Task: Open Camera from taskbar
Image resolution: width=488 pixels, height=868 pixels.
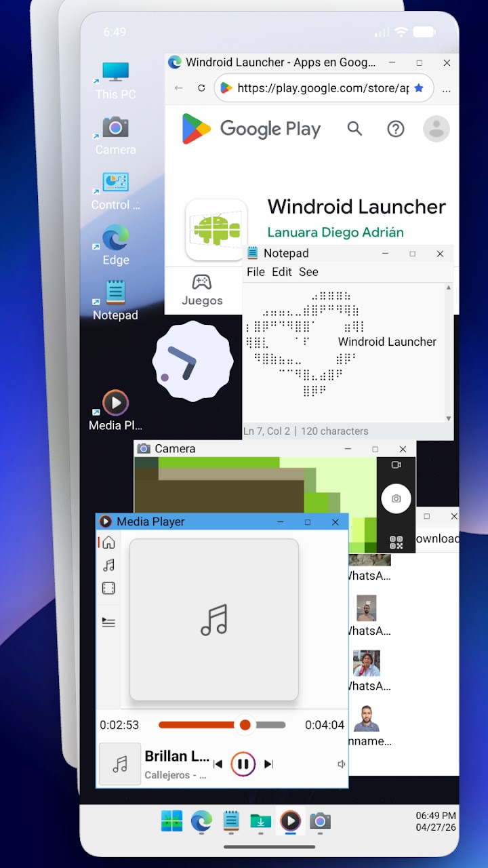Action: pyautogui.click(x=320, y=821)
